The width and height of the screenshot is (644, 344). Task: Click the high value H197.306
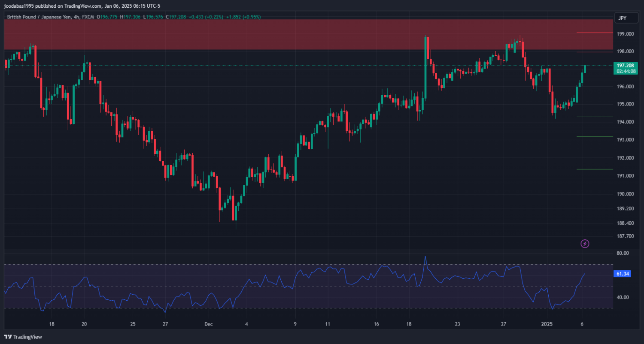pos(130,17)
